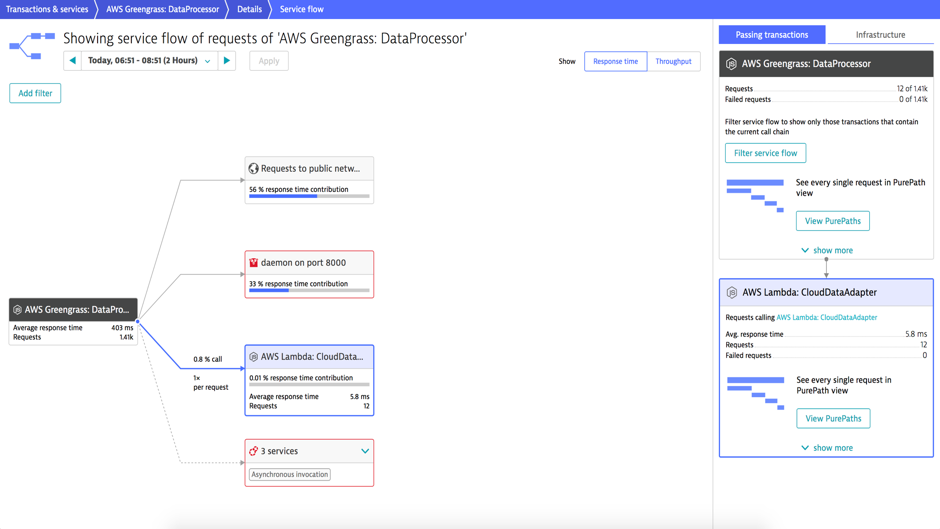Go to Details breadcrumb
940x529 pixels.
(x=249, y=9)
